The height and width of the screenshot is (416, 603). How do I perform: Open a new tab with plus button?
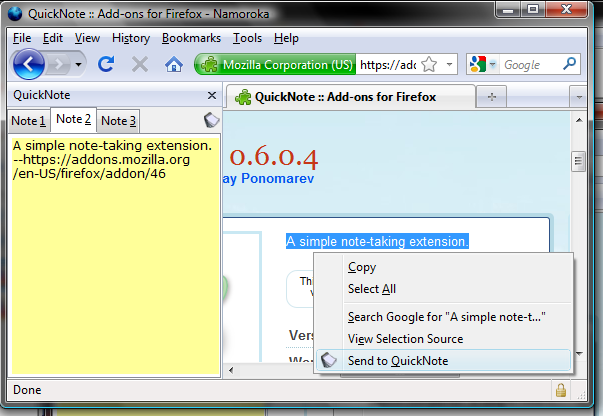[x=491, y=97]
